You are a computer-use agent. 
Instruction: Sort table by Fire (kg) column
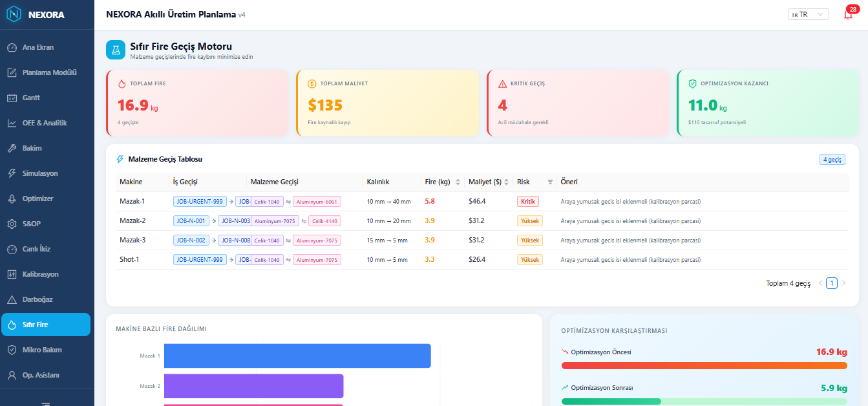tap(458, 182)
